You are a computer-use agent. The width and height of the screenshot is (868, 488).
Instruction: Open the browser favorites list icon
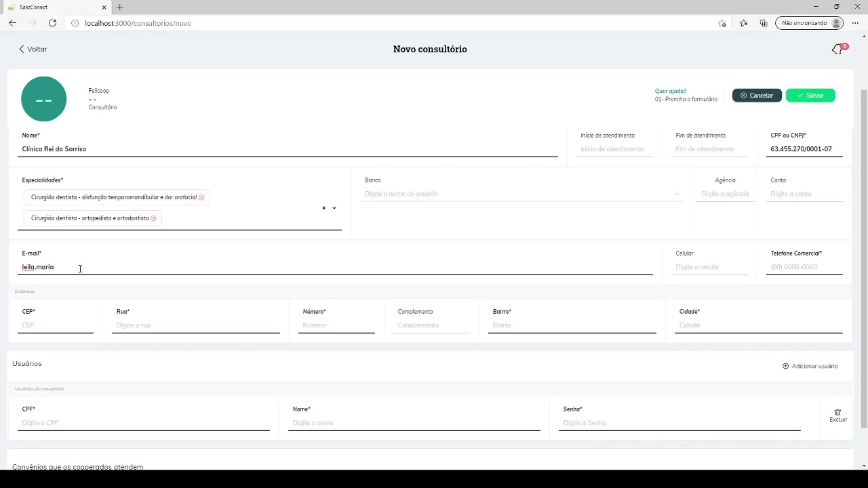[x=744, y=23]
